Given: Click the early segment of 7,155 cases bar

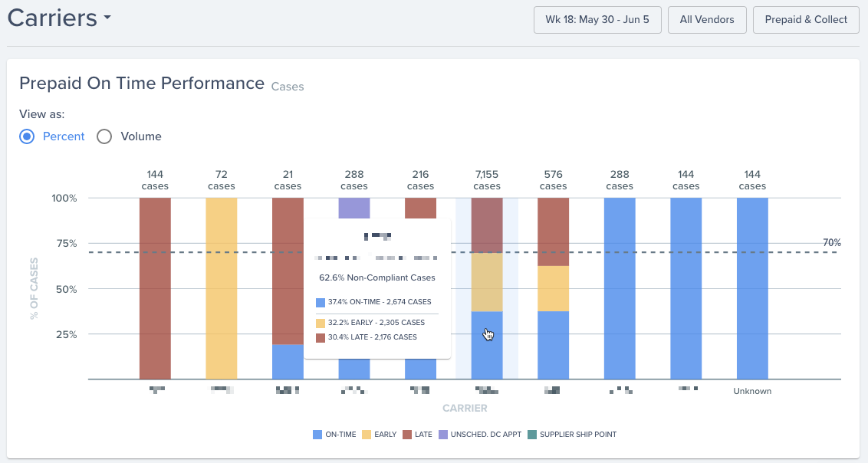Looking at the screenshot, I should pos(487,282).
